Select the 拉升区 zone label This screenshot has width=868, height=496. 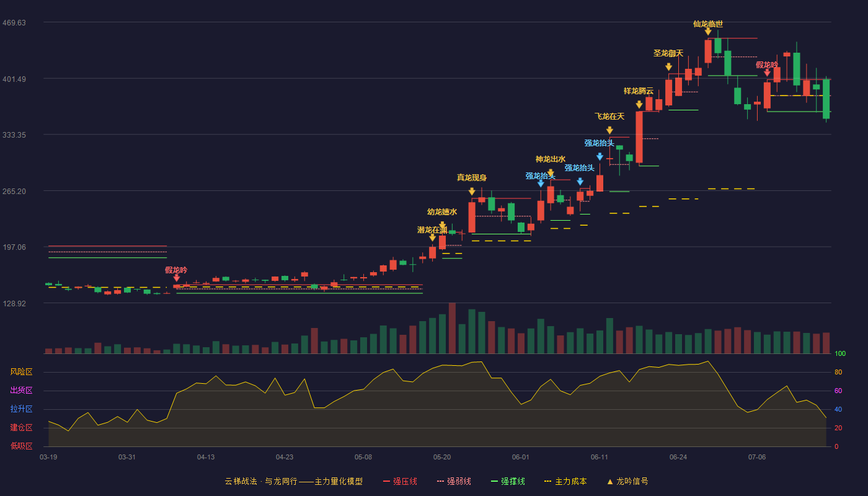(x=22, y=409)
